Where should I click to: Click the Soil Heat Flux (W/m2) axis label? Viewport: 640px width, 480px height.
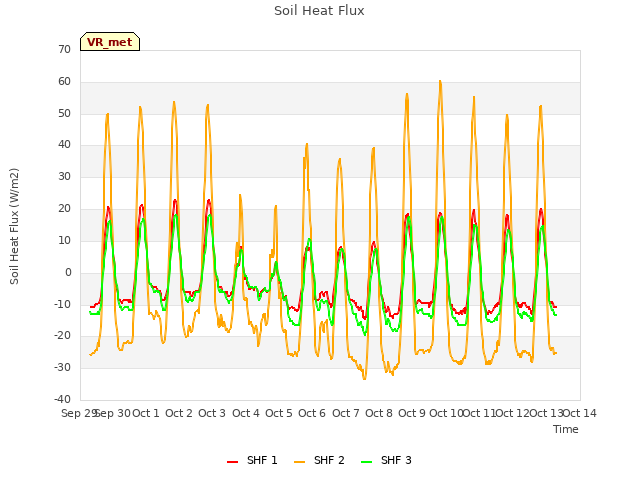(14, 226)
